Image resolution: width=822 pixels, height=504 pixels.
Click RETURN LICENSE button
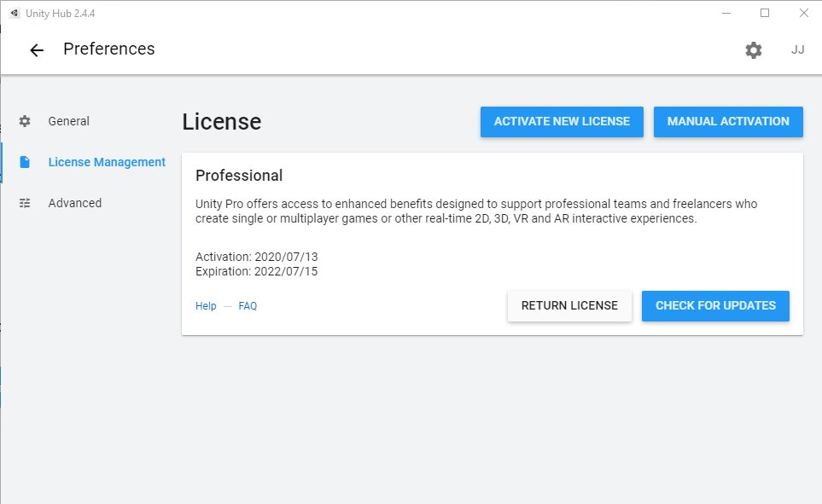[x=569, y=306]
